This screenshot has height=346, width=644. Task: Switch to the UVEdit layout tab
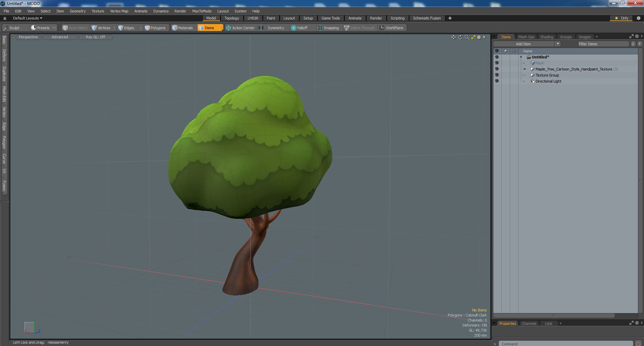pyautogui.click(x=253, y=18)
